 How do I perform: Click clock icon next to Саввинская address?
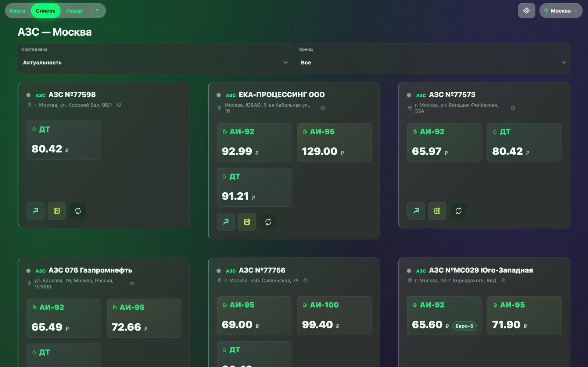pos(305,281)
